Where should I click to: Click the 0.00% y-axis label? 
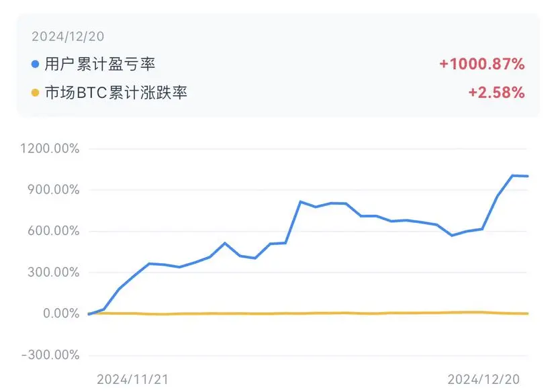61,313
